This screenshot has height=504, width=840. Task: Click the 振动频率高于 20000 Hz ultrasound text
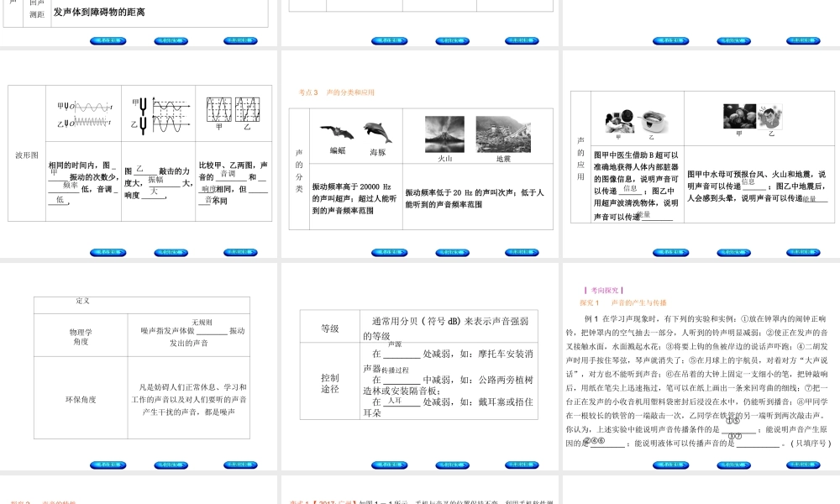click(x=354, y=199)
